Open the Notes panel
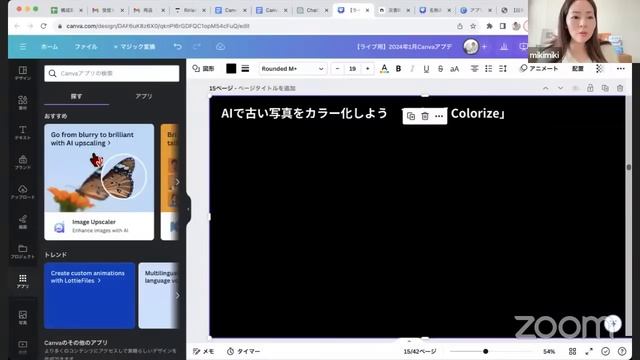 pyautogui.click(x=204, y=351)
